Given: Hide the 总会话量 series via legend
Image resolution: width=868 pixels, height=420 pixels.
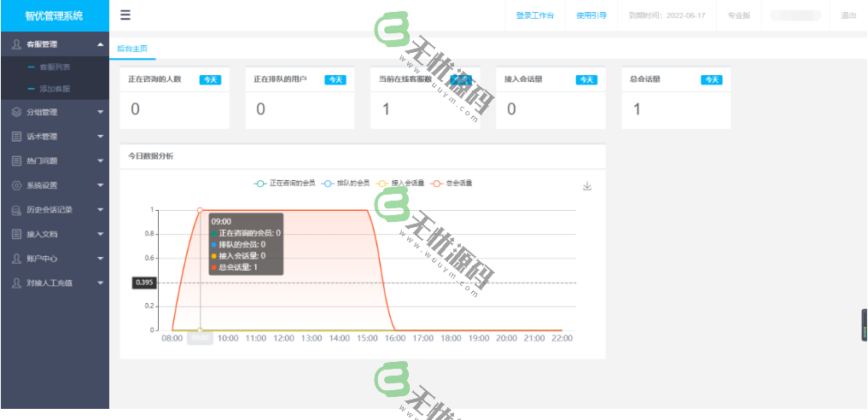Looking at the screenshot, I should click(452, 183).
